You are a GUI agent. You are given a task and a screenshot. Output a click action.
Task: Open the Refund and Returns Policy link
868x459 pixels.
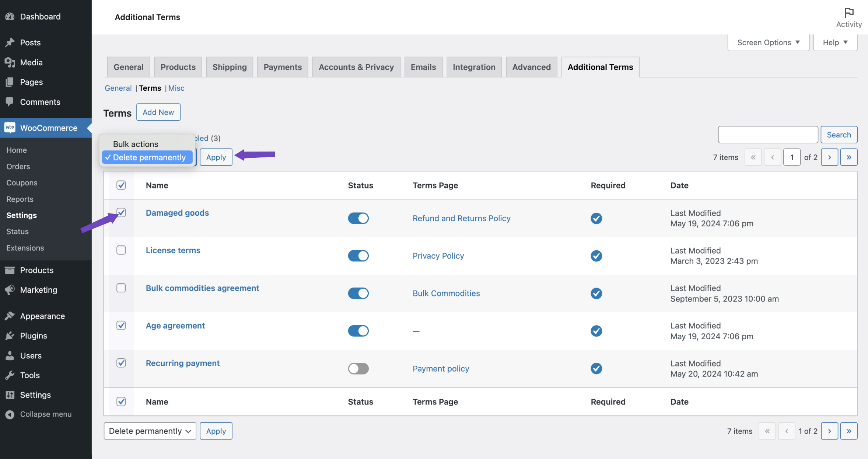coord(461,218)
